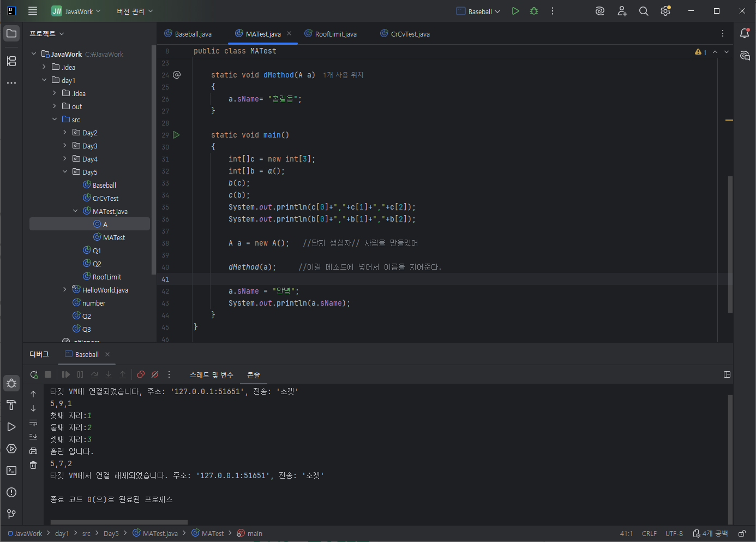Expand the out folder

(x=55, y=106)
